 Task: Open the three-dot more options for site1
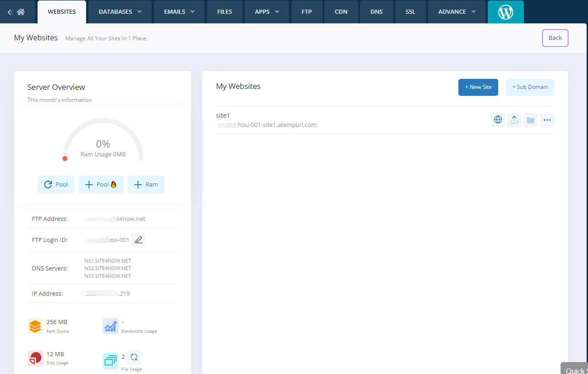tap(547, 120)
